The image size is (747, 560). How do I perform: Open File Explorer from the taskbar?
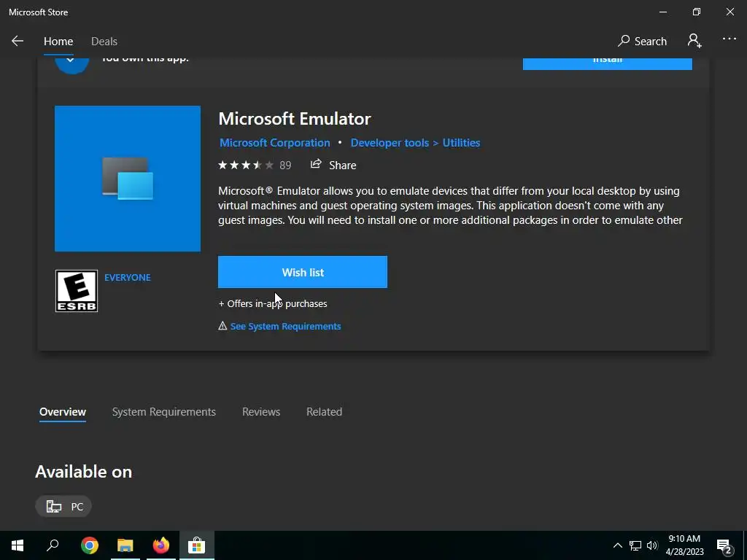125,545
